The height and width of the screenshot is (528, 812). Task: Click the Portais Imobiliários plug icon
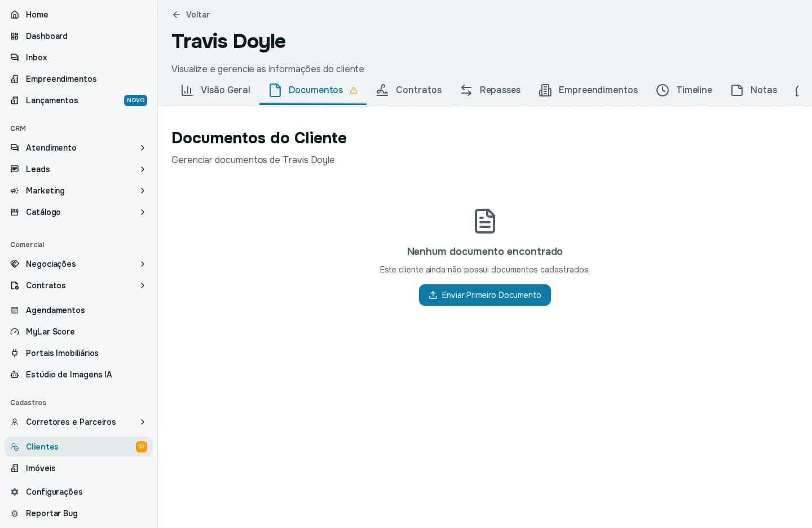(15, 353)
